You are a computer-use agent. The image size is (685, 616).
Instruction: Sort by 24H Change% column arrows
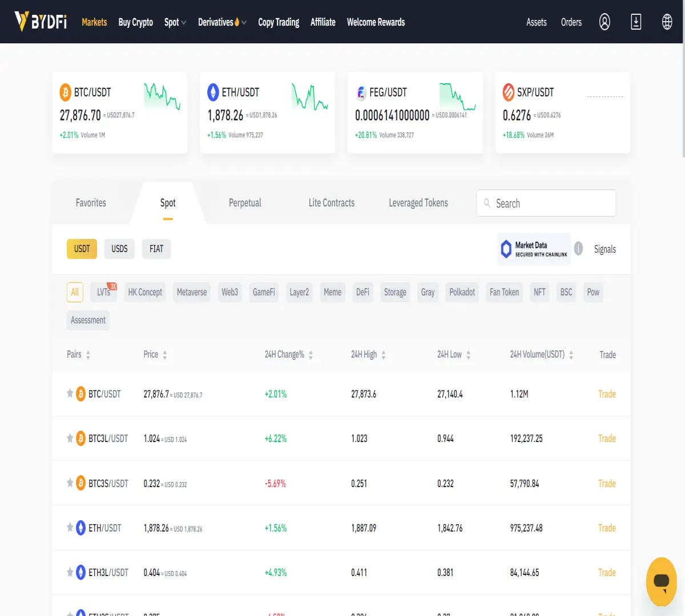311,355
